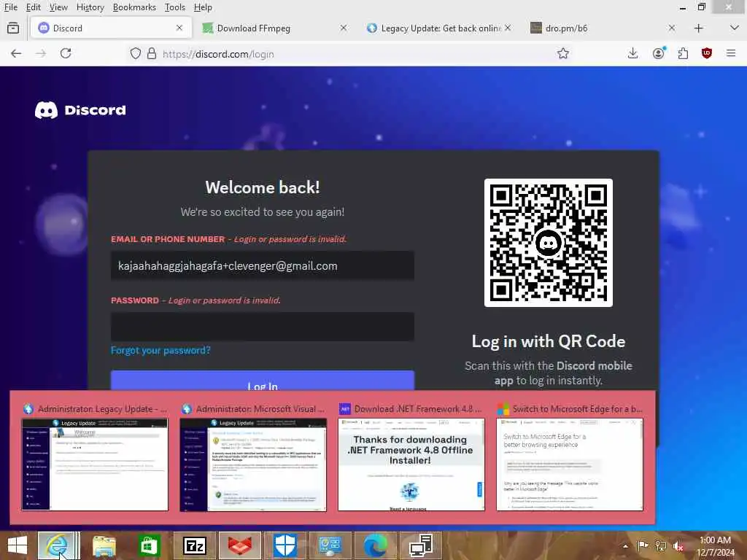The width and height of the screenshot is (747, 560).
Task: Open the Bookmarks menu
Action: pos(134,7)
